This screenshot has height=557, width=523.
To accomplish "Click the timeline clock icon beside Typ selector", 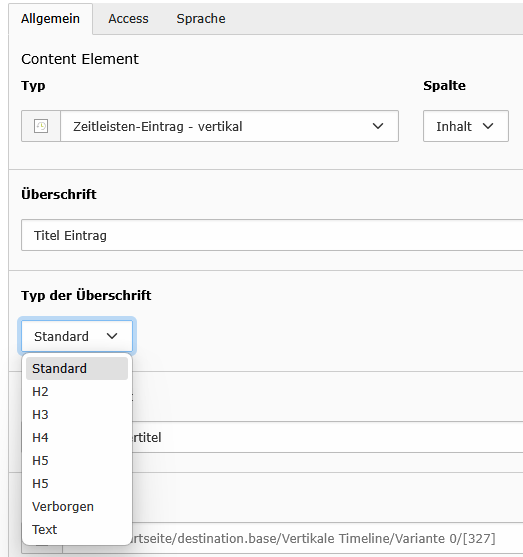I will 41,126.
